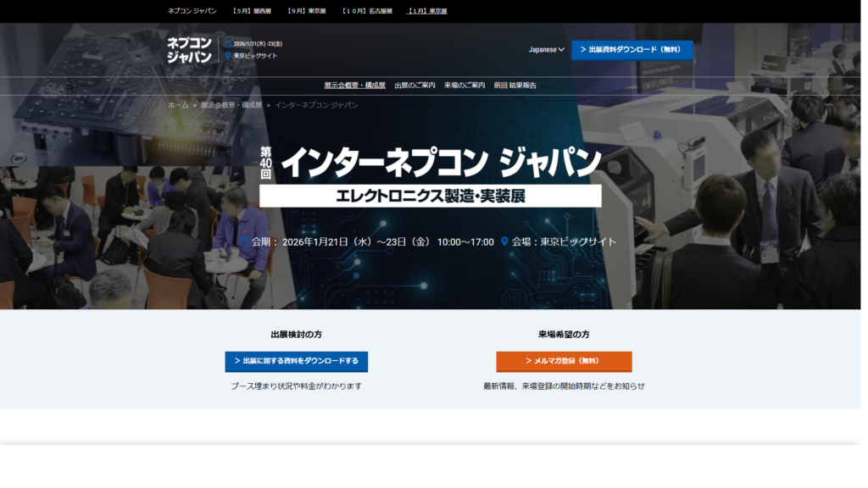
Task: Click the 会期 2026年1月21日 date text
Action: [373, 241]
